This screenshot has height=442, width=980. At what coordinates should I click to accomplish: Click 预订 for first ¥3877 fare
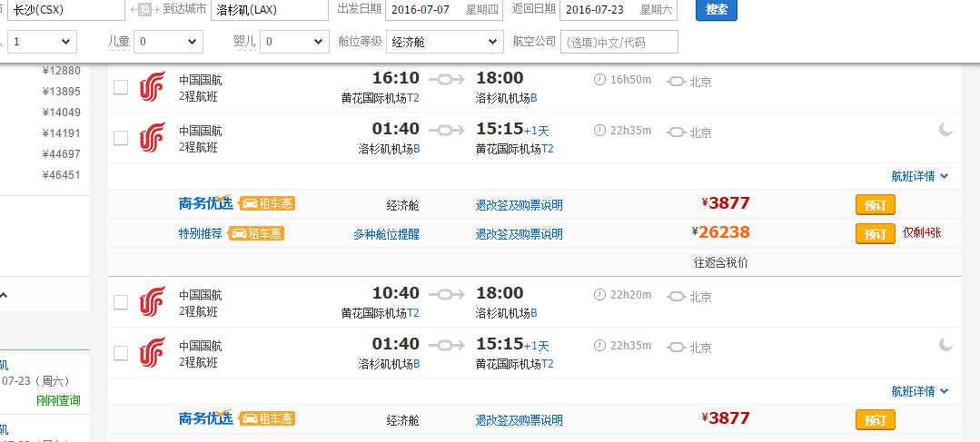coord(875,205)
